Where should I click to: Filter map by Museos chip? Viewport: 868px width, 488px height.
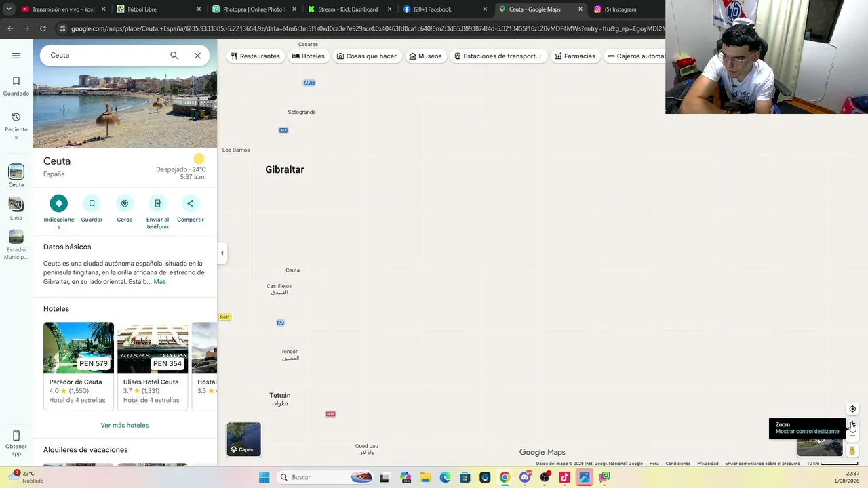[x=425, y=56]
